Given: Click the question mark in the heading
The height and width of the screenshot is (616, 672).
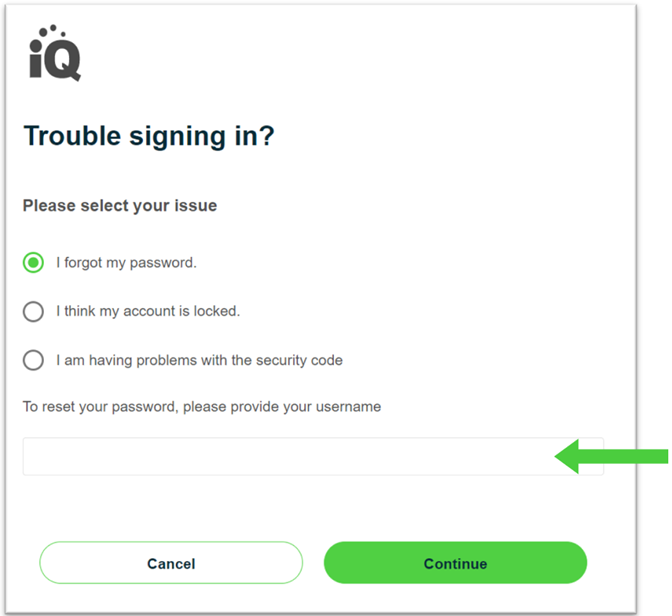Looking at the screenshot, I should 267,135.
